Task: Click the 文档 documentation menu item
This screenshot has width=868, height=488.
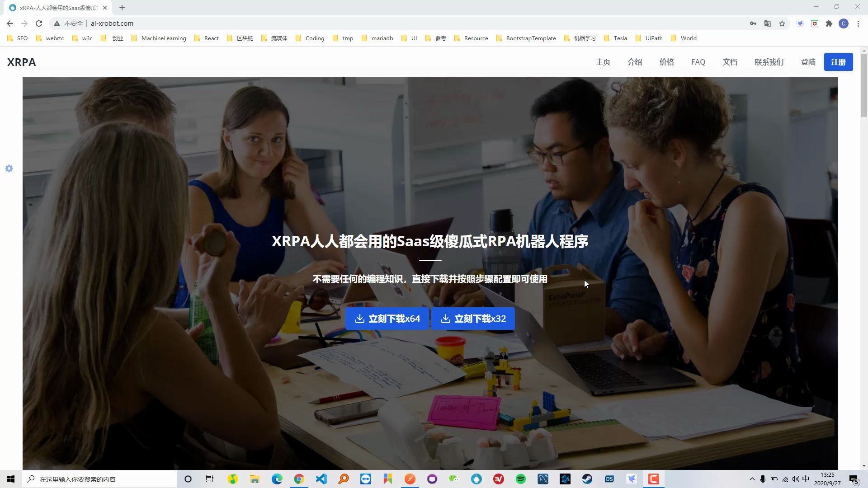Action: tap(730, 62)
